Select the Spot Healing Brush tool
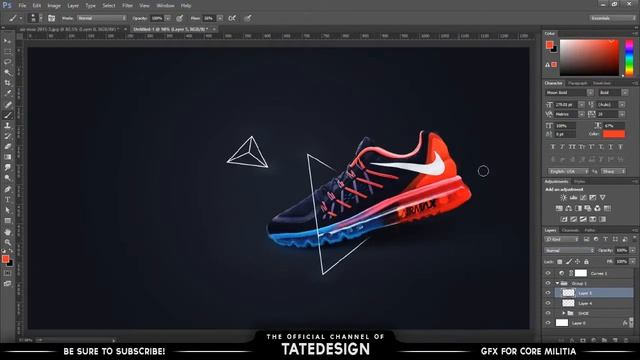Image resolution: width=640 pixels, height=360 pixels. [x=7, y=104]
